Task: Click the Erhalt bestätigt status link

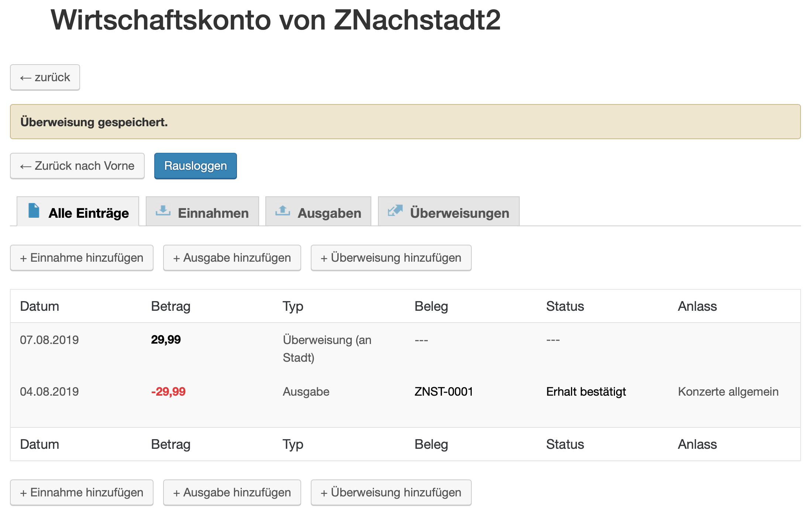Action: pos(586,392)
